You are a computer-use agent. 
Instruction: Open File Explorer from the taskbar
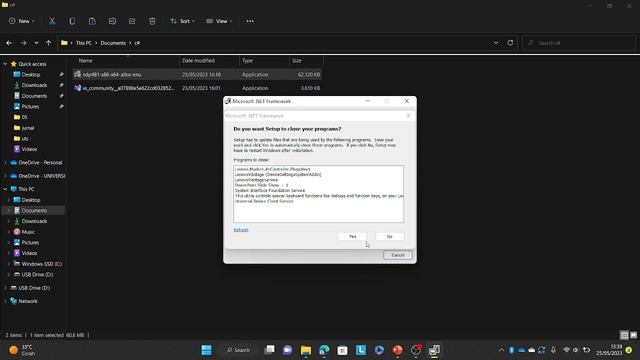pyautogui.click(x=306, y=350)
